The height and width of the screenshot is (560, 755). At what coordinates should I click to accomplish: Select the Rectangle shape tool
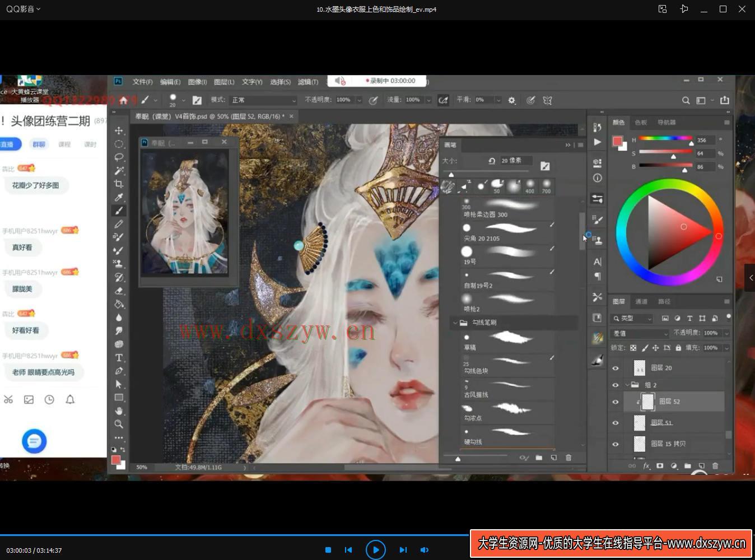[x=119, y=398]
